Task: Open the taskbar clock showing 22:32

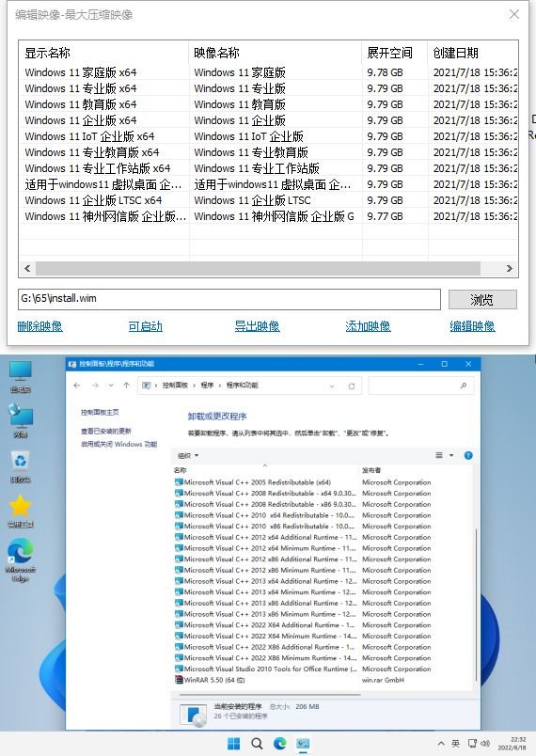Action: click(x=512, y=744)
